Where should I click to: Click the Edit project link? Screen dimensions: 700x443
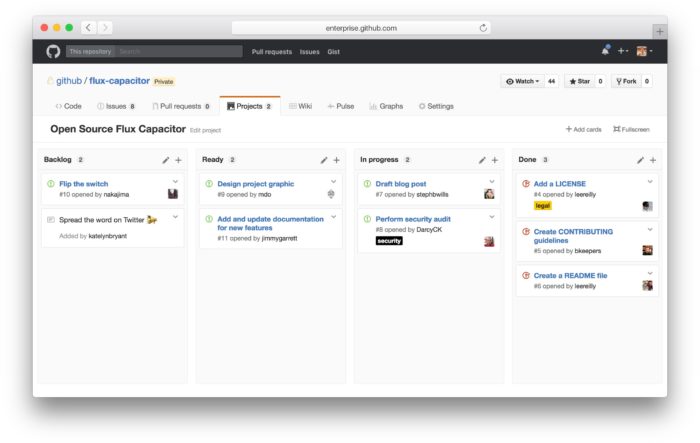click(205, 130)
